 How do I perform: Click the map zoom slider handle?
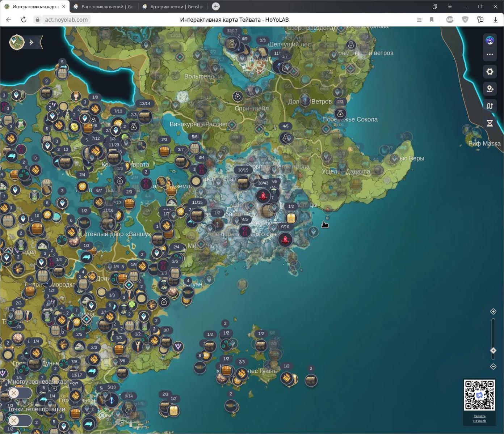coord(493,350)
